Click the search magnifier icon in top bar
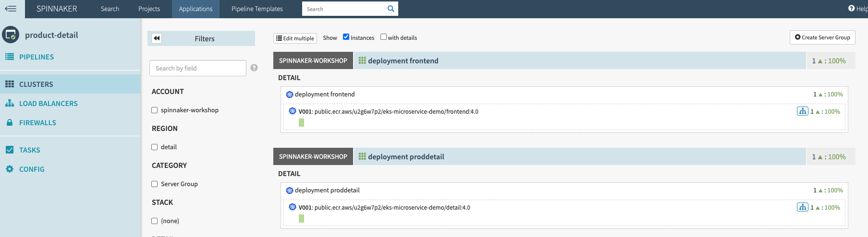The image size is (868, 237). pyautogui.click(x=391, y=9)
